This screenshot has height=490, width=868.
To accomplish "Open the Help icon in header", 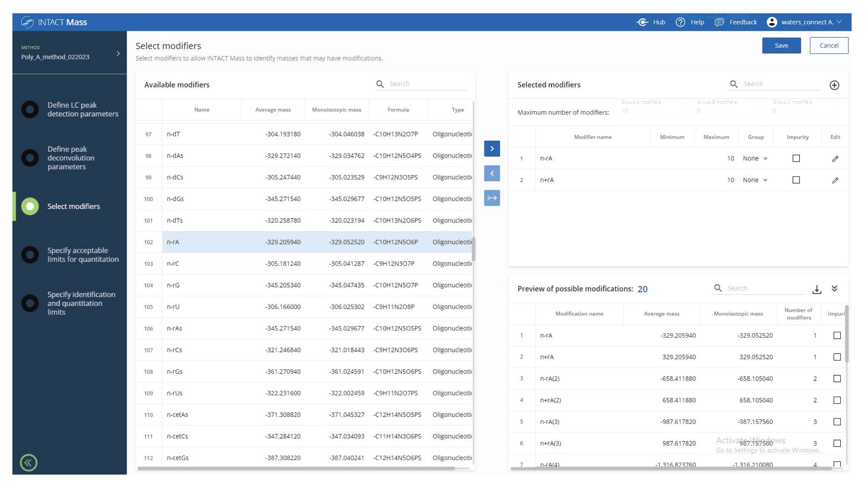I will point(680,22).
